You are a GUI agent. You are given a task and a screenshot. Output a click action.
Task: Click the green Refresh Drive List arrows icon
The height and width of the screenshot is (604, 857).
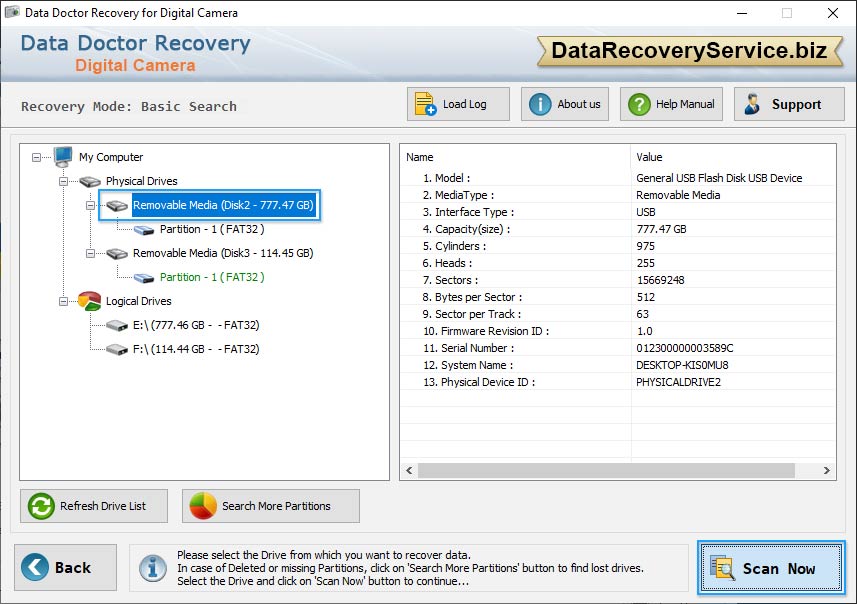coord(41,506)
